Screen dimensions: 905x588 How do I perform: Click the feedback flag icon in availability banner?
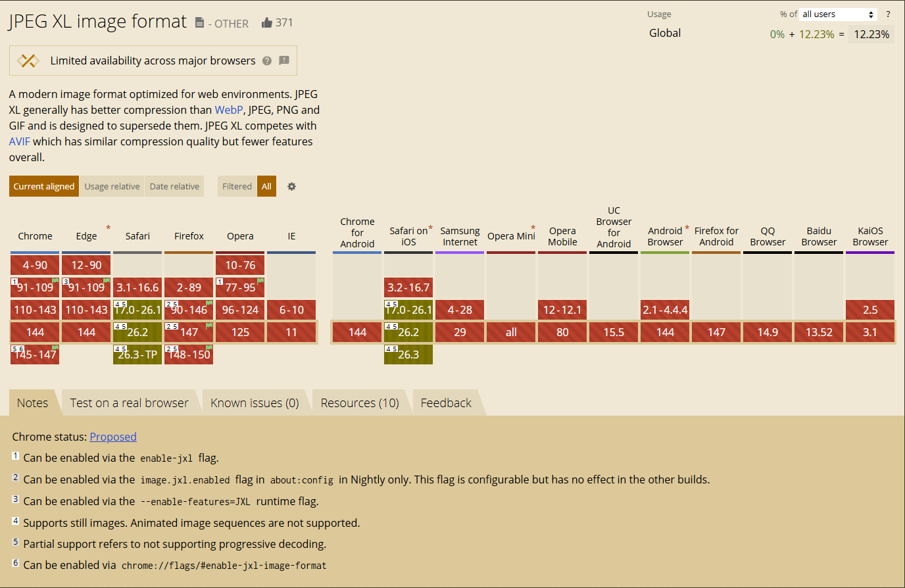pyautogui.click(x=284, y=61)
